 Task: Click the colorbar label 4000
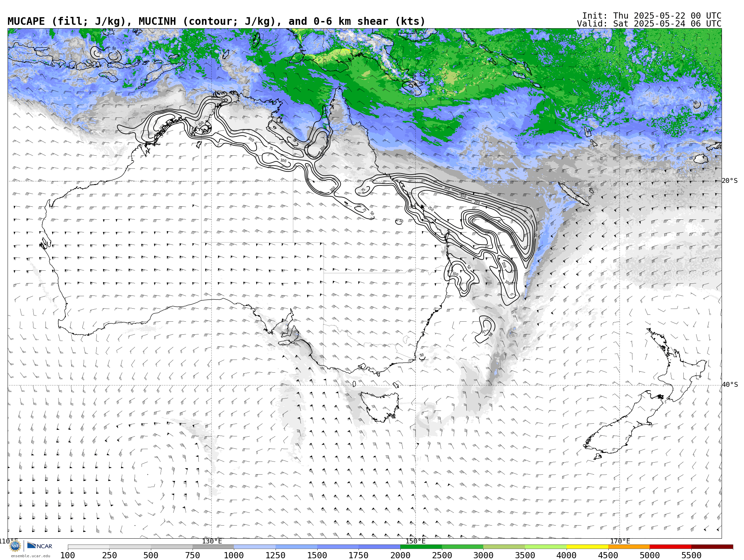pos(567,556)
